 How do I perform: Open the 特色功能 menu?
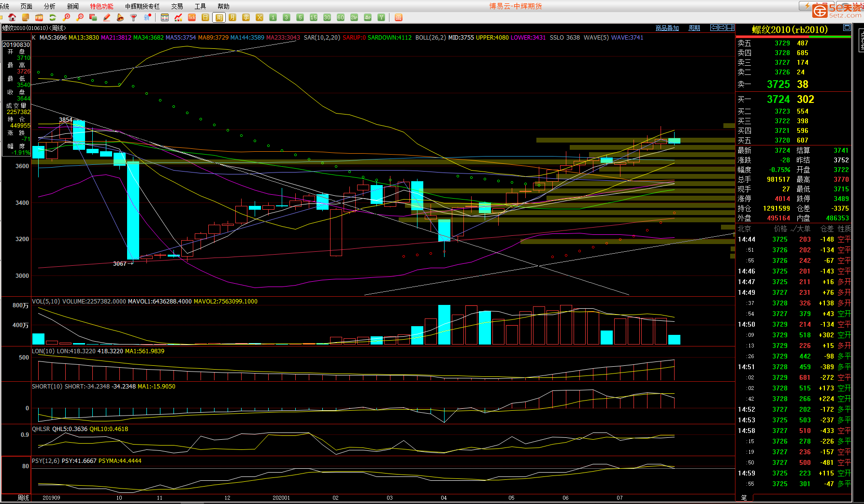click(101, 6)
